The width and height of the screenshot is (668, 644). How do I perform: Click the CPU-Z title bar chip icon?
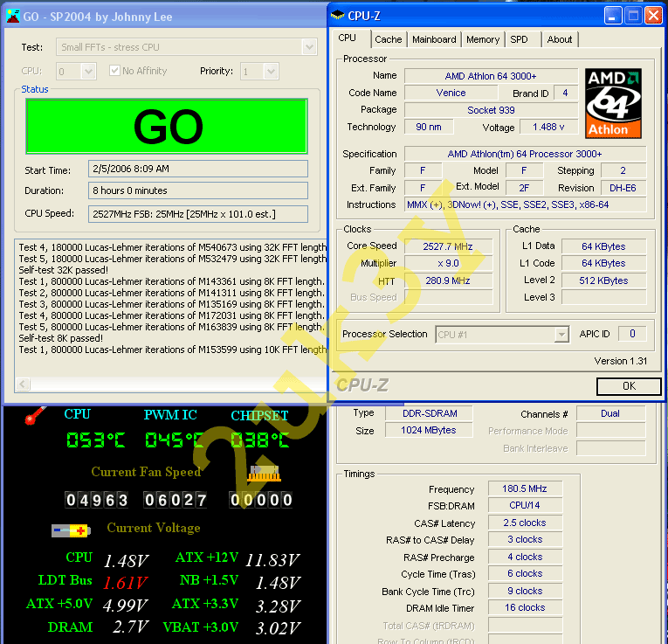tap(339, 15)
